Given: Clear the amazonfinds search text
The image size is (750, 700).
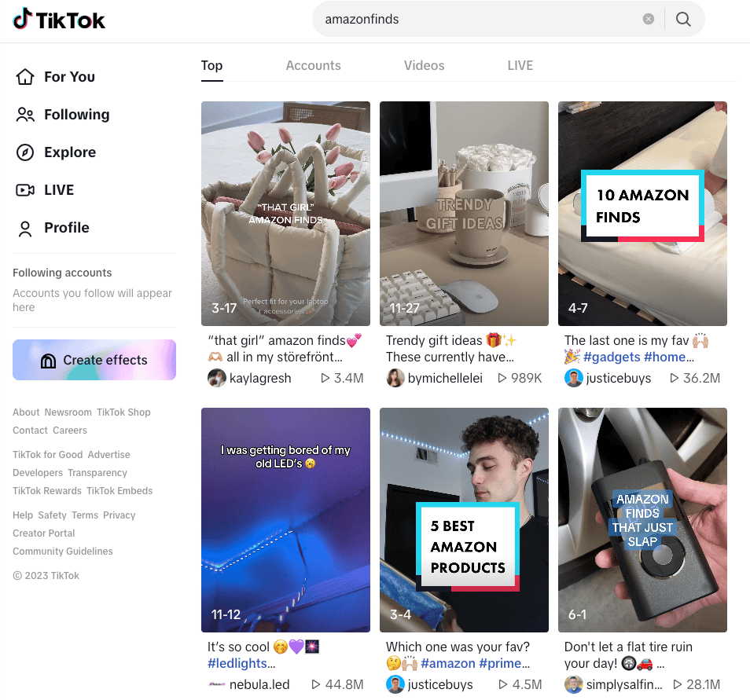Looking at the screenshot, I should click(648, 19).
